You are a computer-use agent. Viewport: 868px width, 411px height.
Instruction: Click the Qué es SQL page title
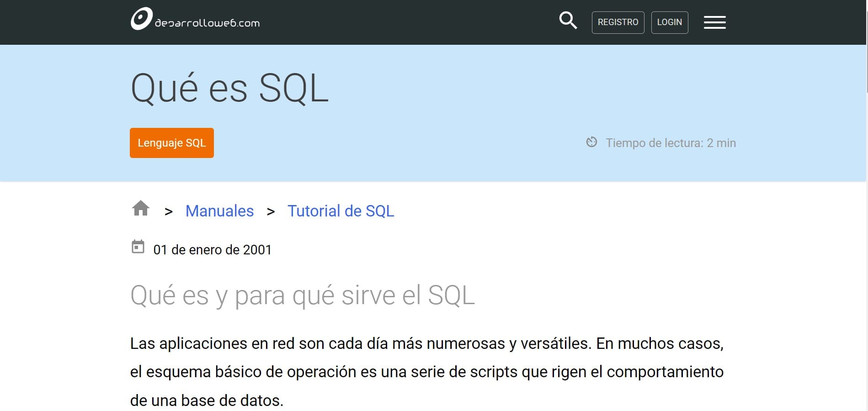[x=229, y=88]
